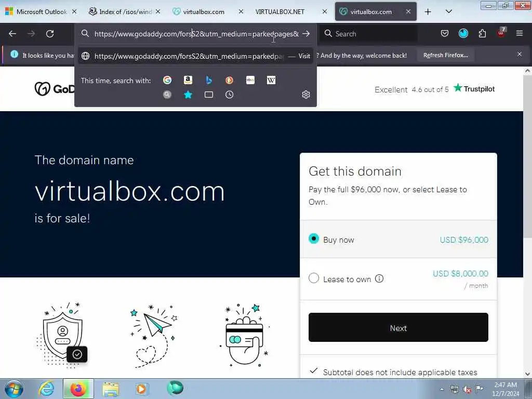Dismiss the Firefox notification bar
The image size is (532, 399).
coord(520,54)
